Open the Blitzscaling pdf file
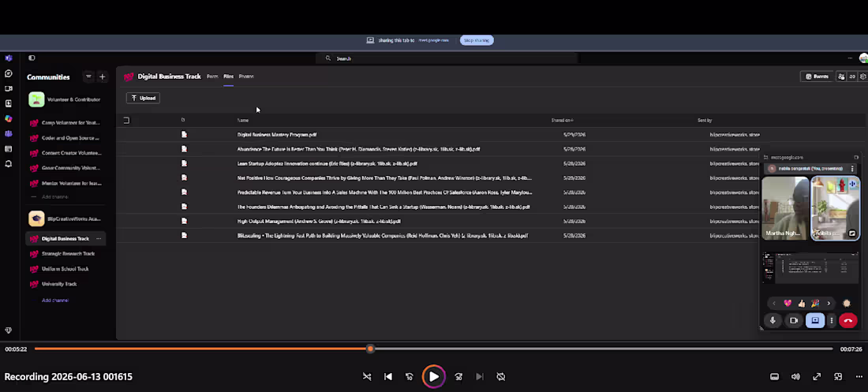This screenshot has width=868, height=392. click(383, 235)
